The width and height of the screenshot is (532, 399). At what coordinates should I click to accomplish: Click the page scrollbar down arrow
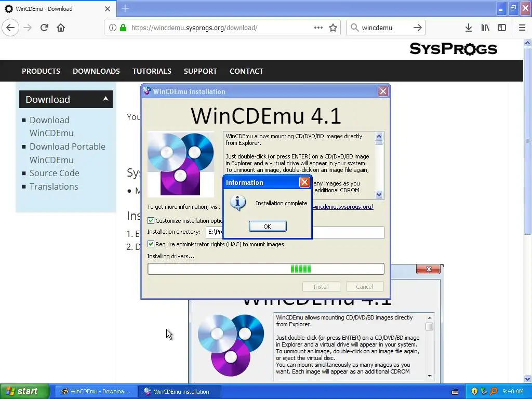(x=528, y=379)
